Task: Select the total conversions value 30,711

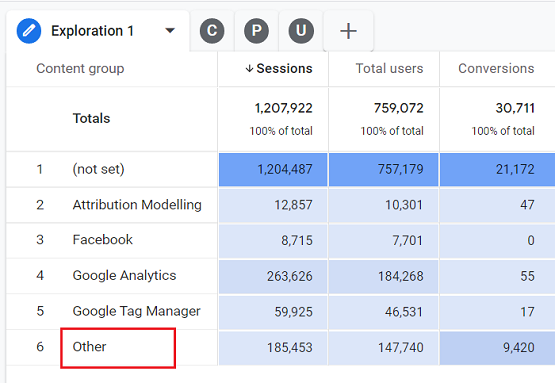Action: (515, 108)
